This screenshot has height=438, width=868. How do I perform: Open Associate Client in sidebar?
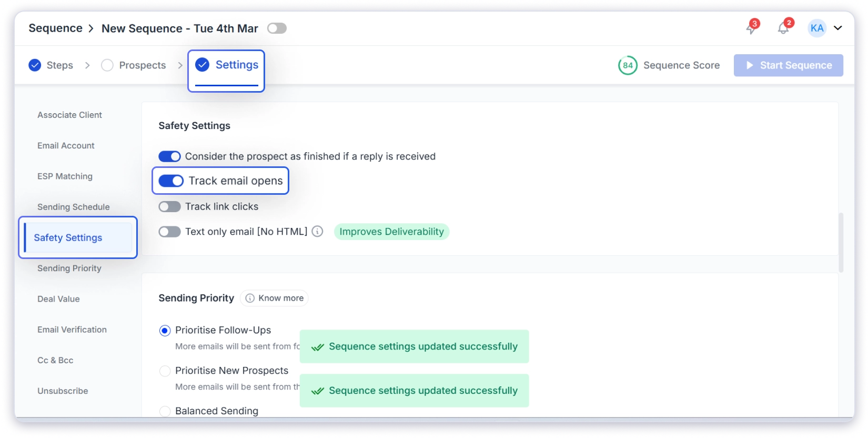(x=69, y=115)
